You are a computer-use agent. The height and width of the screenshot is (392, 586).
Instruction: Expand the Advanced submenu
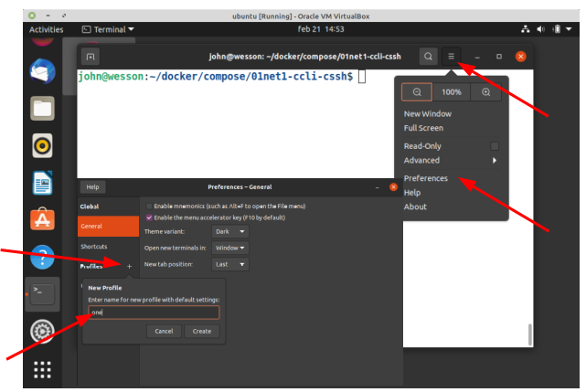pos(451,160)
